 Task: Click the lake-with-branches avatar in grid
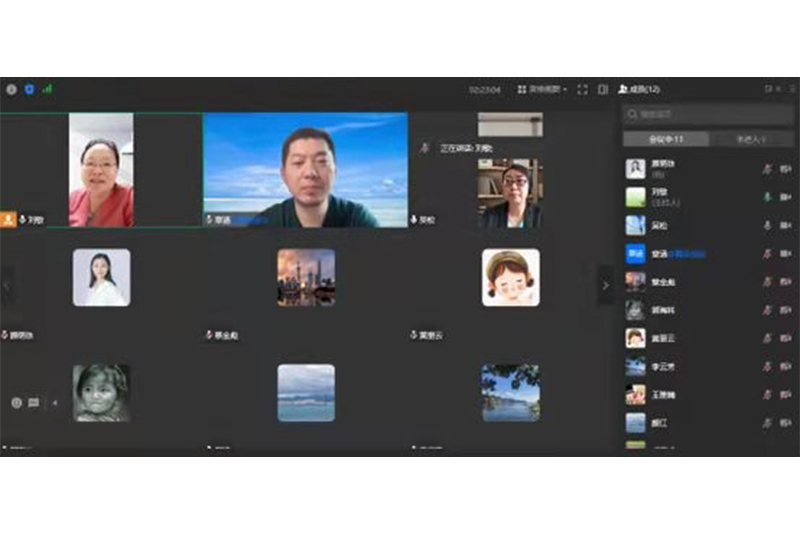point(511,393)
